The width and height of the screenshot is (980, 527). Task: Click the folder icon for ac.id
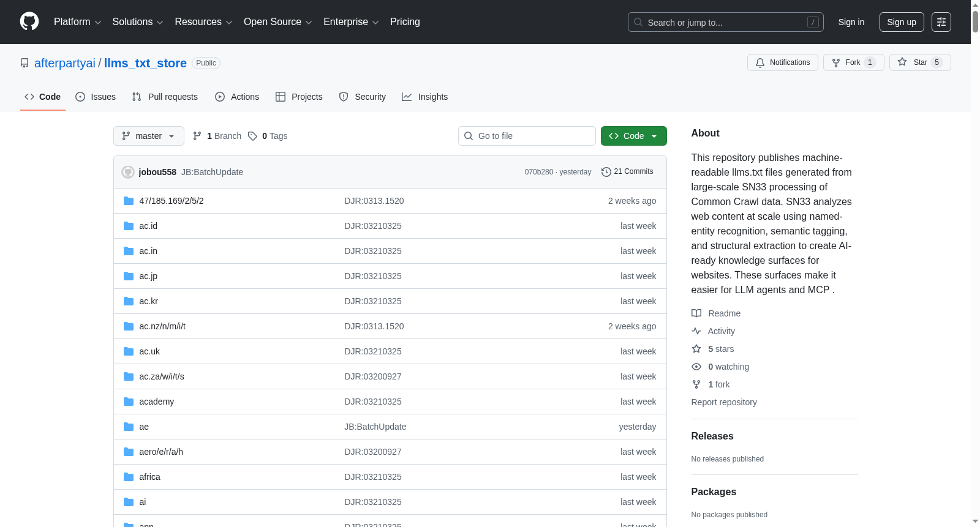click(x=129, y=226)
